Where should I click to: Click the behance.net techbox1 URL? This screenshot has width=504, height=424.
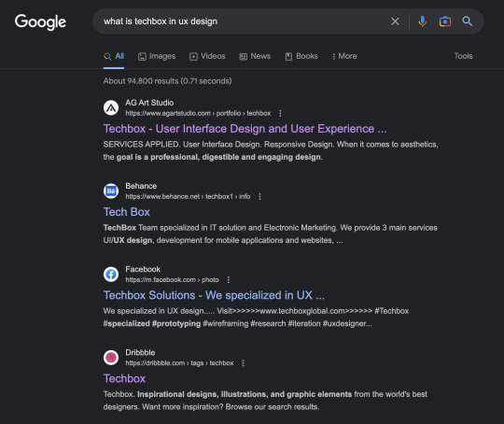[x=188, y=196]
